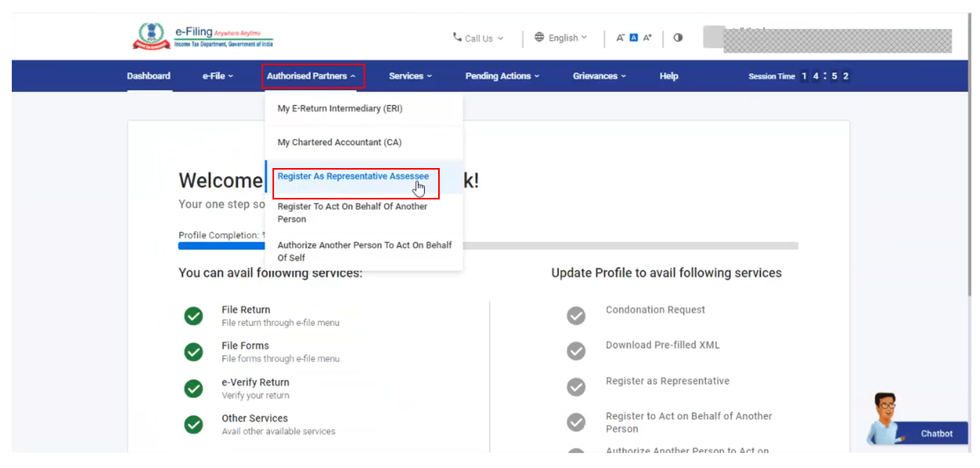Open the Chatbot button
Image resolution: width=980 pixels, height=468 pixels.
pyautogui.click(x=936, y=433)
